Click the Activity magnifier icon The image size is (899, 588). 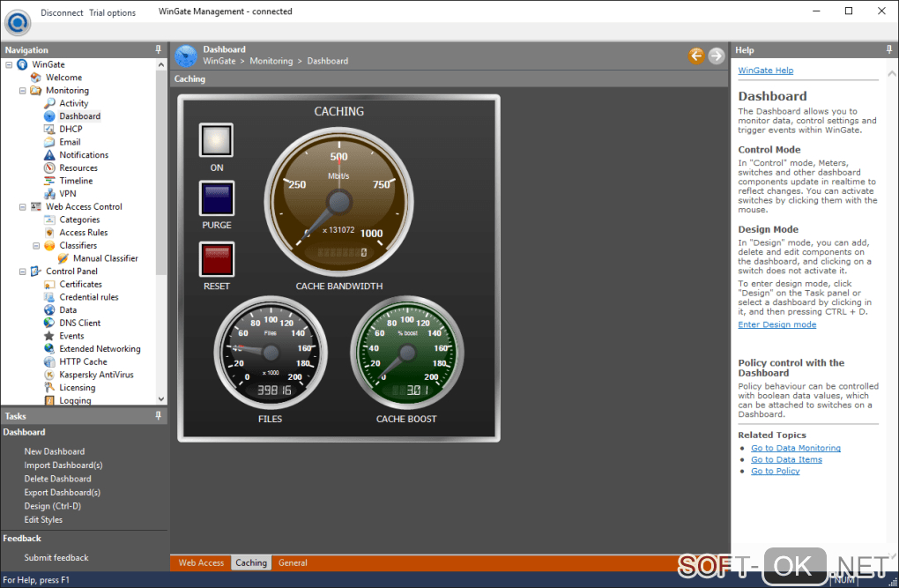click(x=50, y=103)
